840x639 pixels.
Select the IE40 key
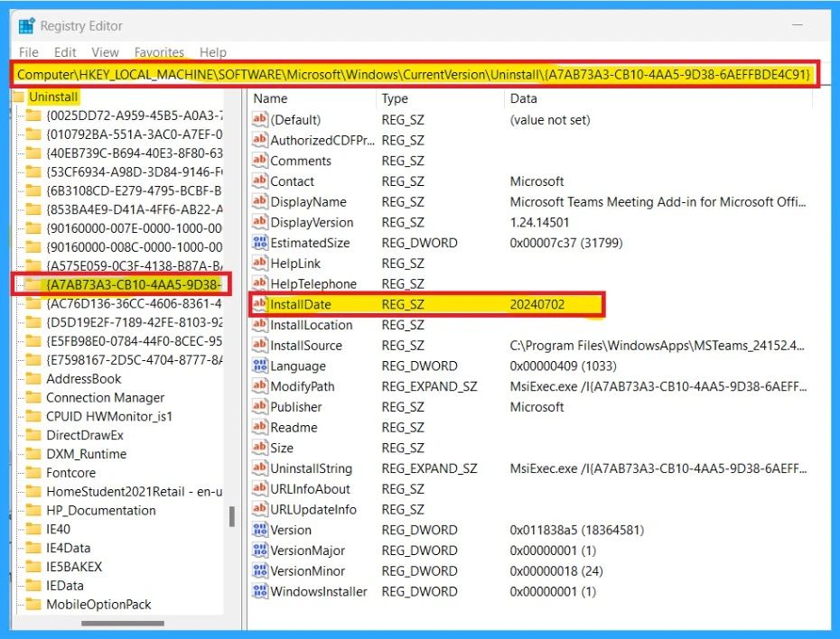pos(58,529)
